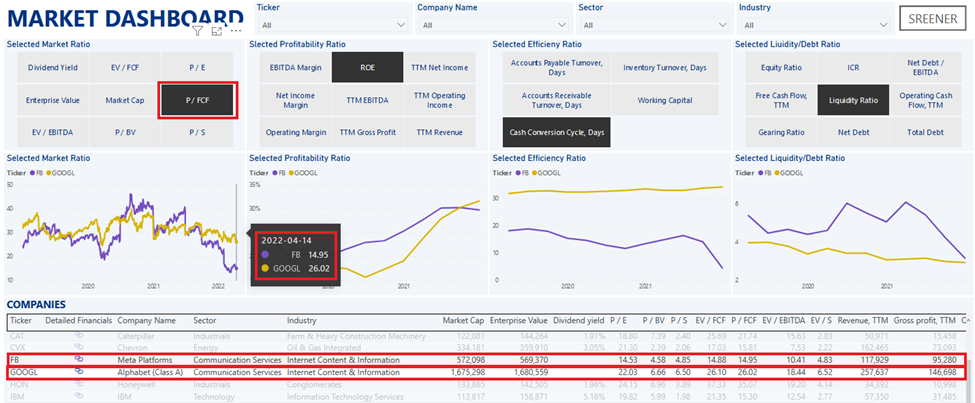The width and height of the screenshot is (975, 403).
Task: Sort table by Market Cap column header
Action: point(463,320)
